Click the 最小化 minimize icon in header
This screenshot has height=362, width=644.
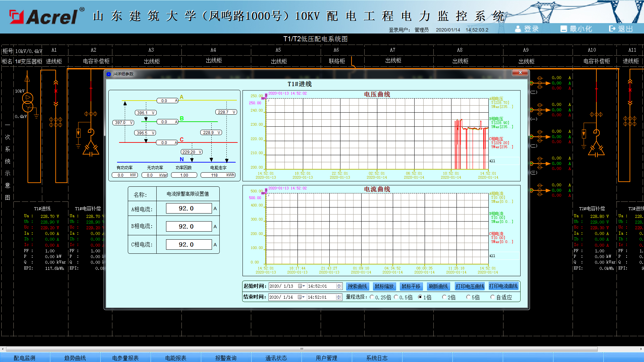click(x=563, y=29)
